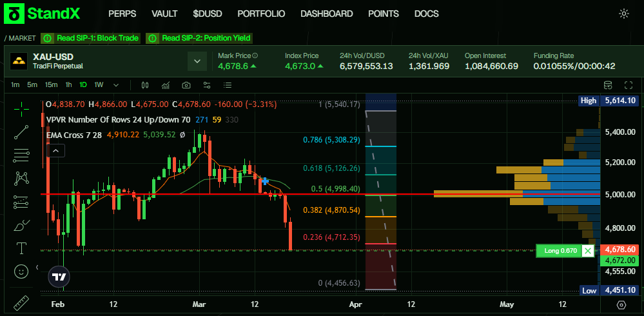Screen dimensions: 644x316
Task: Open the chart list/template icon
Action: coord(228,86)
